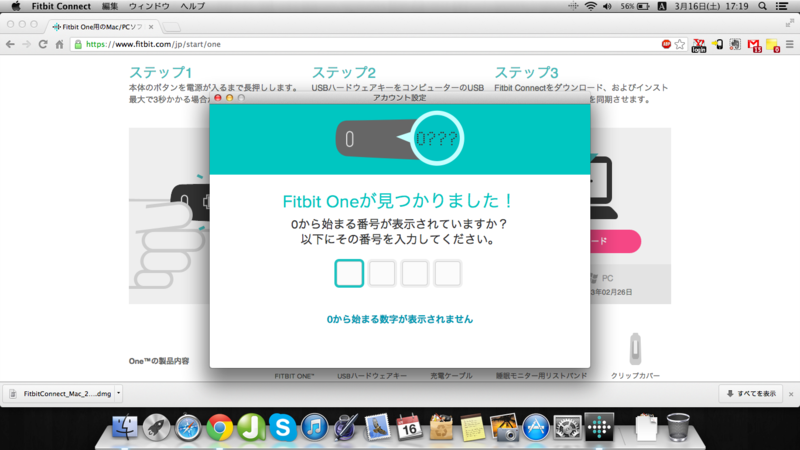Open Launchpad rocket in dock
The height and width of the screenshot is (450, 800).
156,427
